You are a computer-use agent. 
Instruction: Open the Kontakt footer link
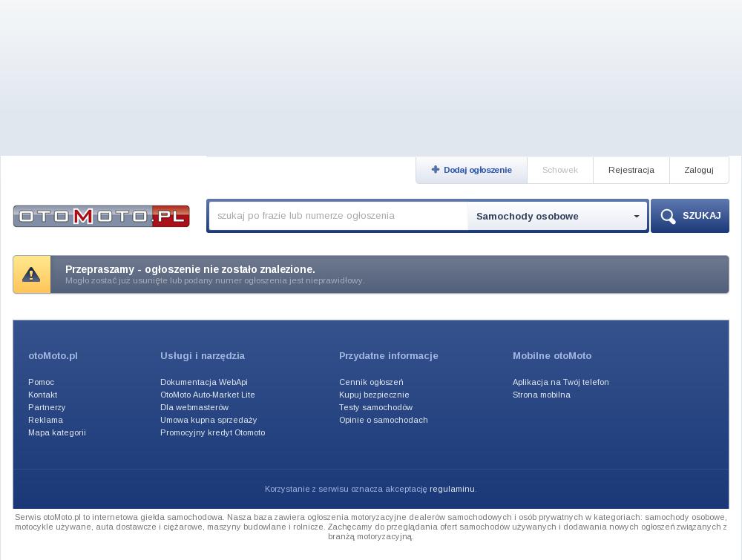42,395
